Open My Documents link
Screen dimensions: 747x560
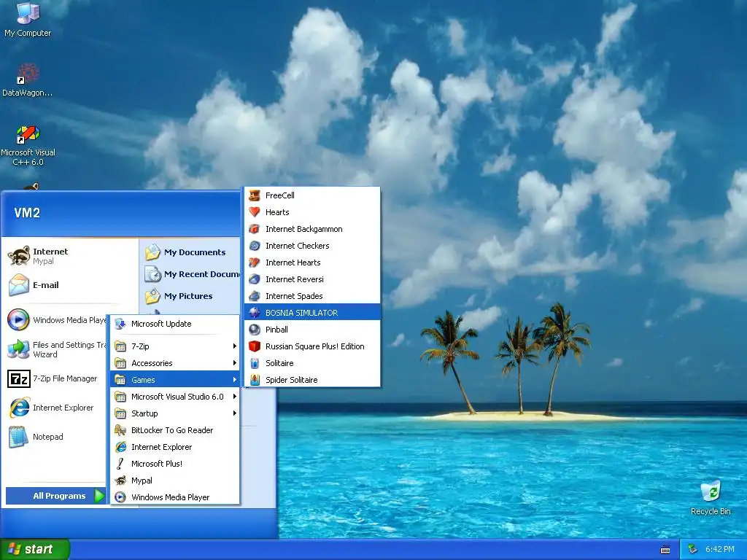[x=194, y=252]
